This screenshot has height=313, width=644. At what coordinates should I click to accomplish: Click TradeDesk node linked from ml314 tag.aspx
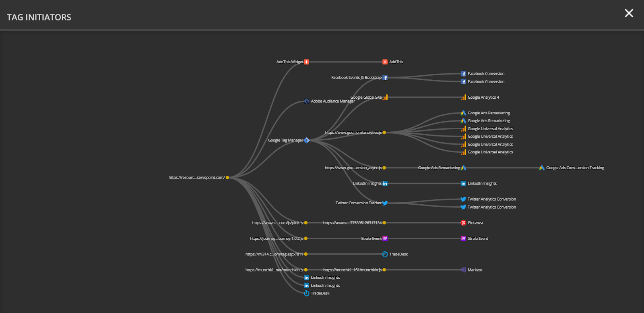point(385,254)
